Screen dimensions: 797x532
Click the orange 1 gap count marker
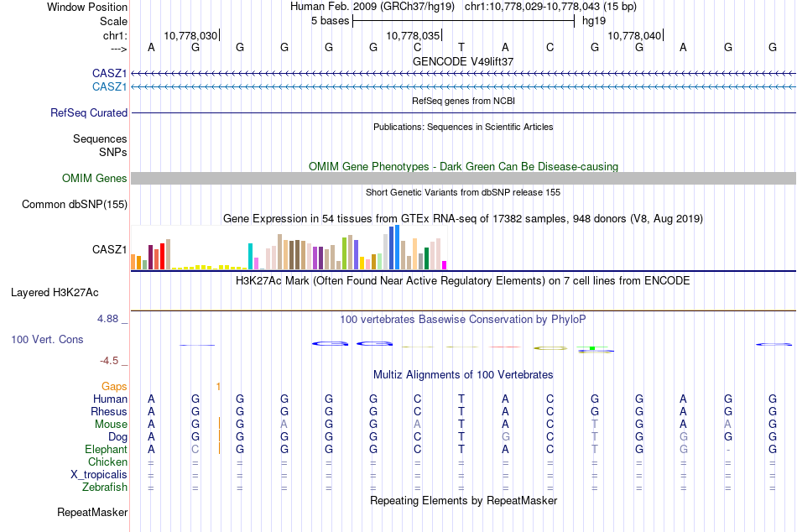[x=218, y=387]
